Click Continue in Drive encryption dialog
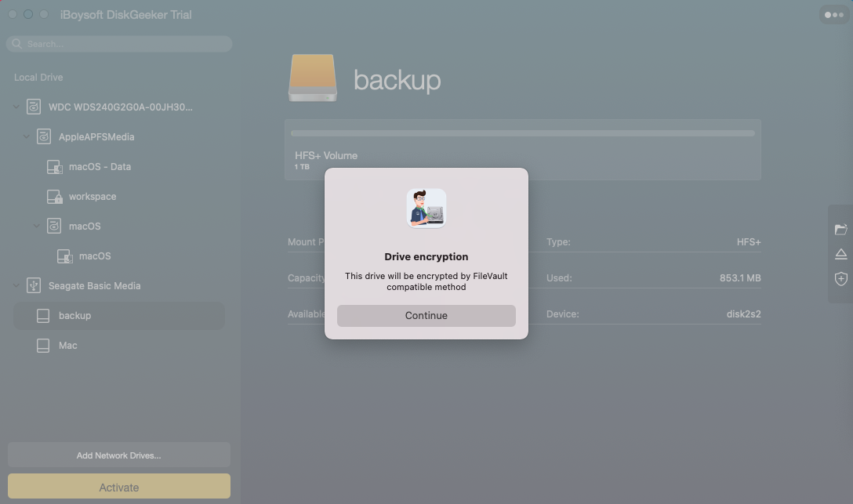 point(426,315)
